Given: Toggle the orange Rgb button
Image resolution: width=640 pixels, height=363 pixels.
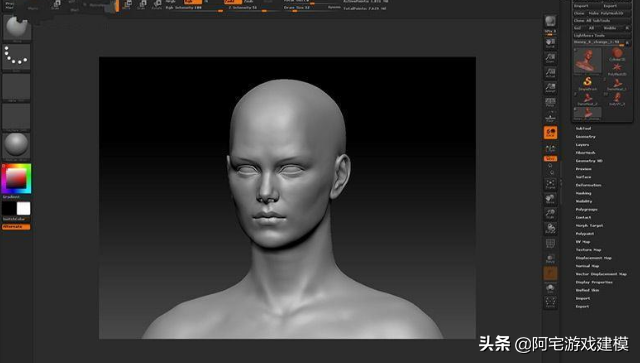Looking at the screenshot, I should point(193,2).
